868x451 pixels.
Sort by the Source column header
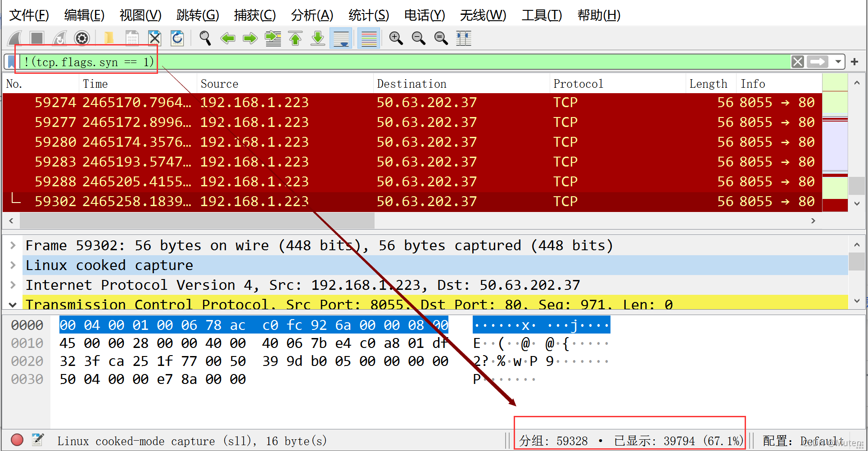pyautogui.click(x=285, y=84)
